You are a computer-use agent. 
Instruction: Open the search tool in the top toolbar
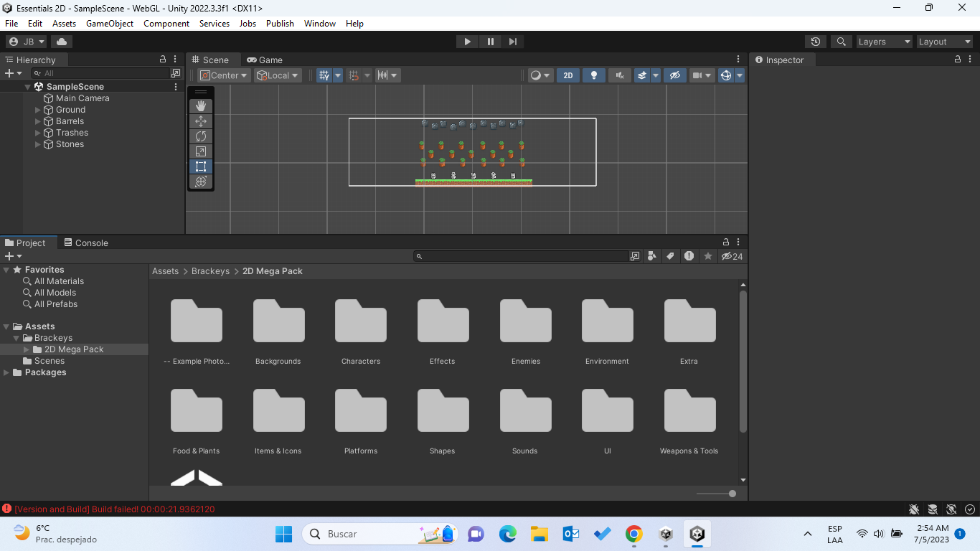(x=841, y=41)
